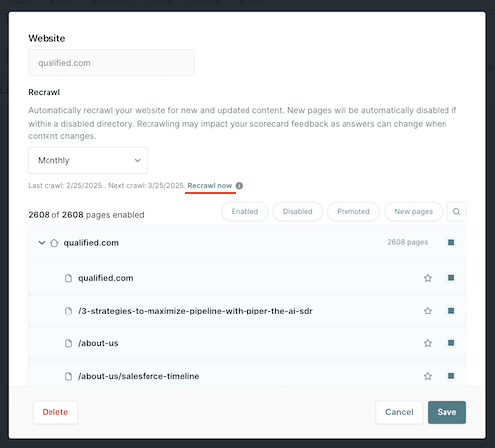Viewport: 495px width, 448px height.
Task: Toggle checkbox for qualified.com 2608 pages row
Action: tap(451, 242)
